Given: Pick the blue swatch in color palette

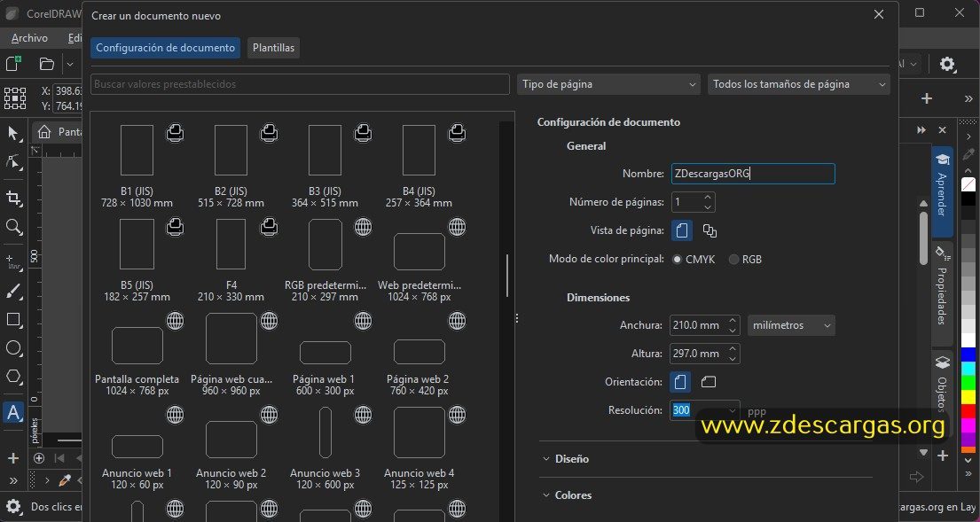Looking at the screenshot, I should click(x=968, y=354).
